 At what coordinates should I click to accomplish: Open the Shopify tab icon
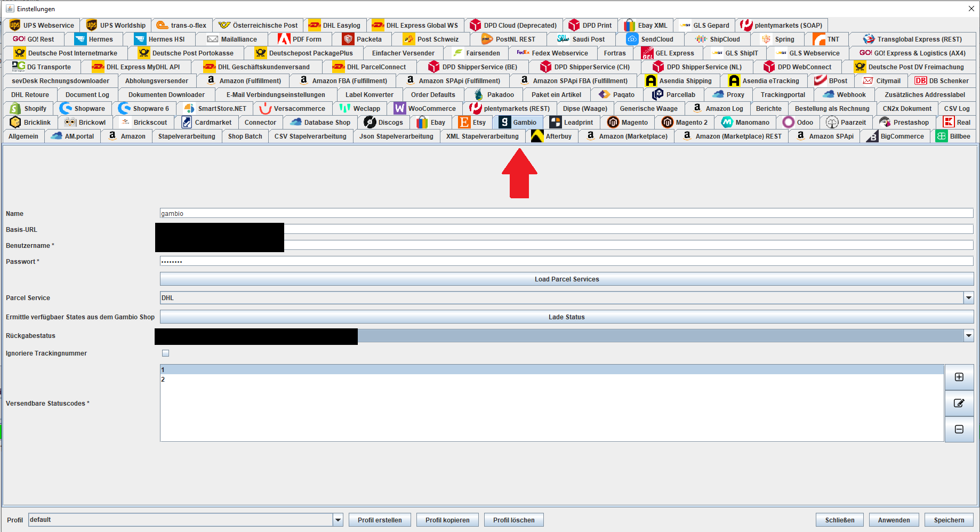pyautogui.click(x=15, y=108)
